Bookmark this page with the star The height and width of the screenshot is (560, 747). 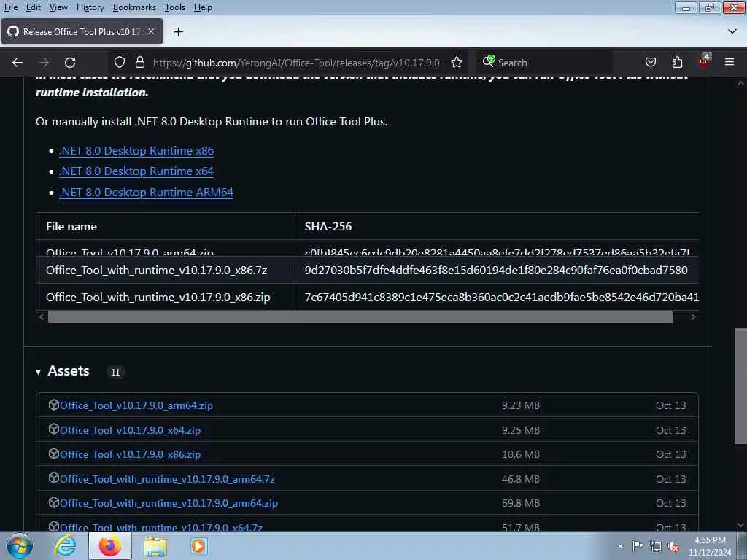pyautogui.click(x=457, y=63)
